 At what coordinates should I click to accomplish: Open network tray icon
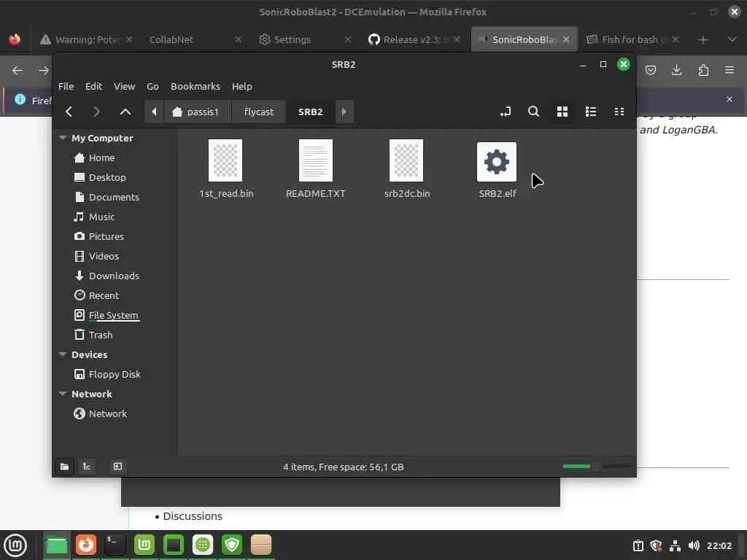tap(675, 545)
